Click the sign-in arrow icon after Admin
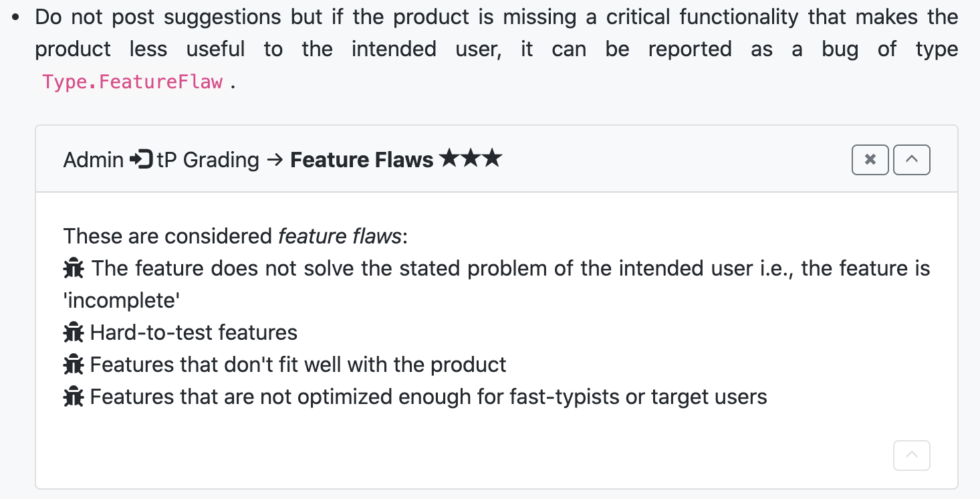 click(141, 160)
